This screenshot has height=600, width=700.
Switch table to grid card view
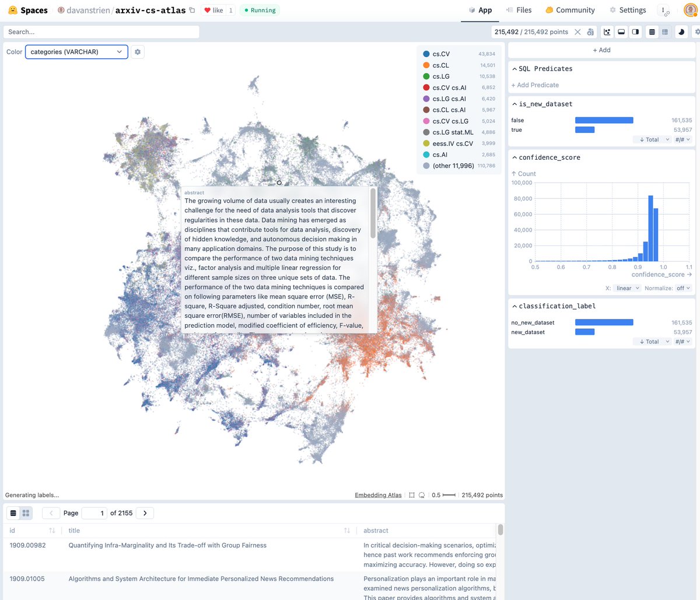[26, 513]
